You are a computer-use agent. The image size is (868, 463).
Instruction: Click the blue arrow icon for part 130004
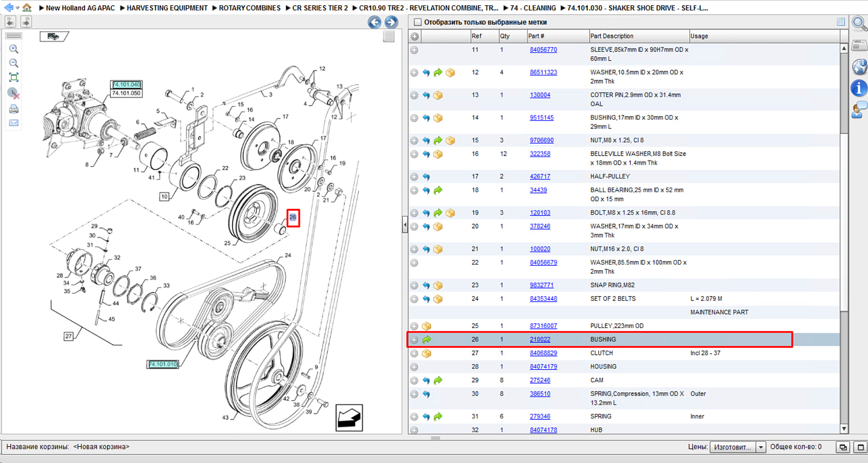tap(426, 95)
